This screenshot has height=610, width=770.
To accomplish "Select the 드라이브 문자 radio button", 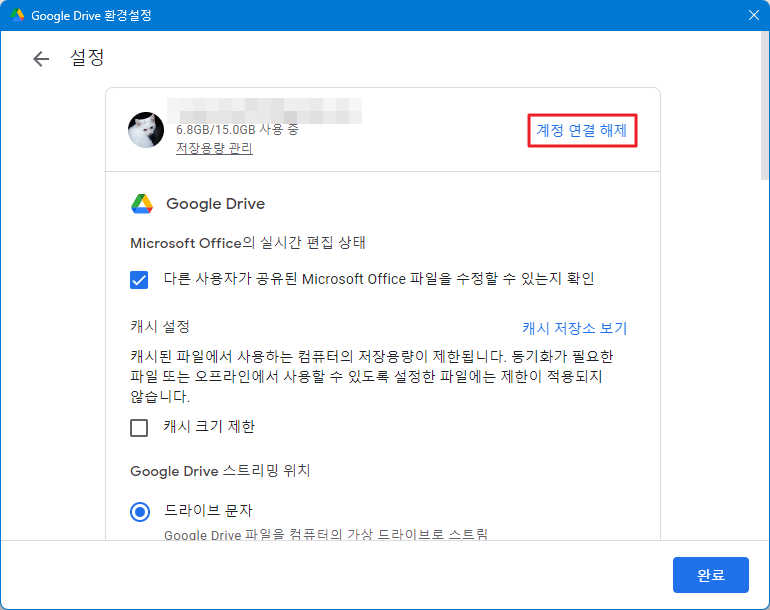I will click(140, 511).
